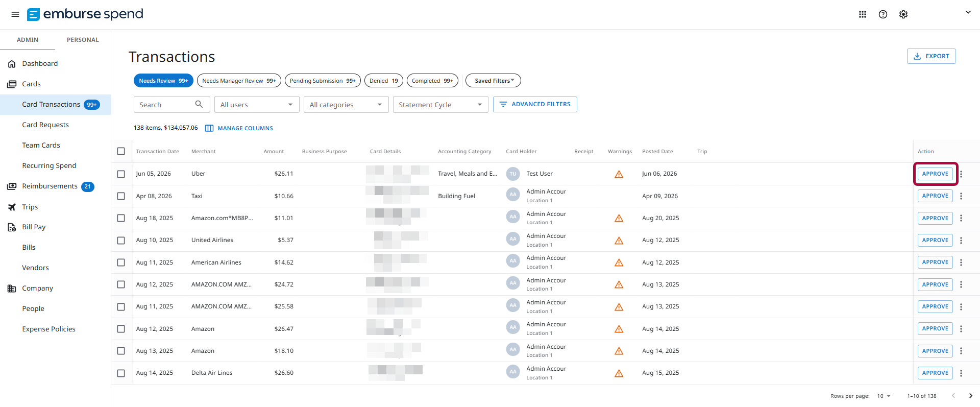Expand the top-right account chevron

click(968, 12)
